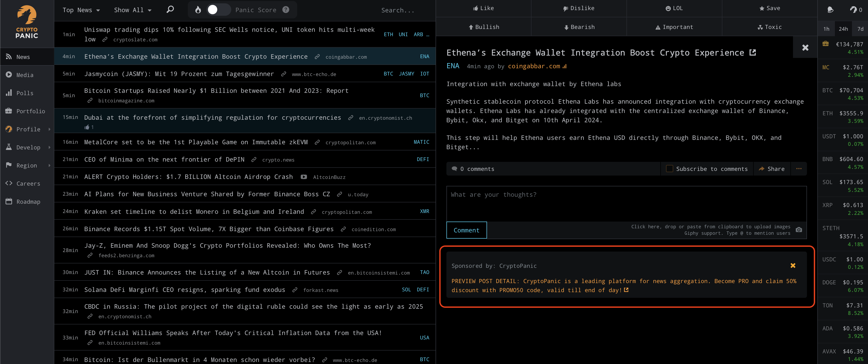
Task: Click the Comment button
Action: click(x=466, y=230)
